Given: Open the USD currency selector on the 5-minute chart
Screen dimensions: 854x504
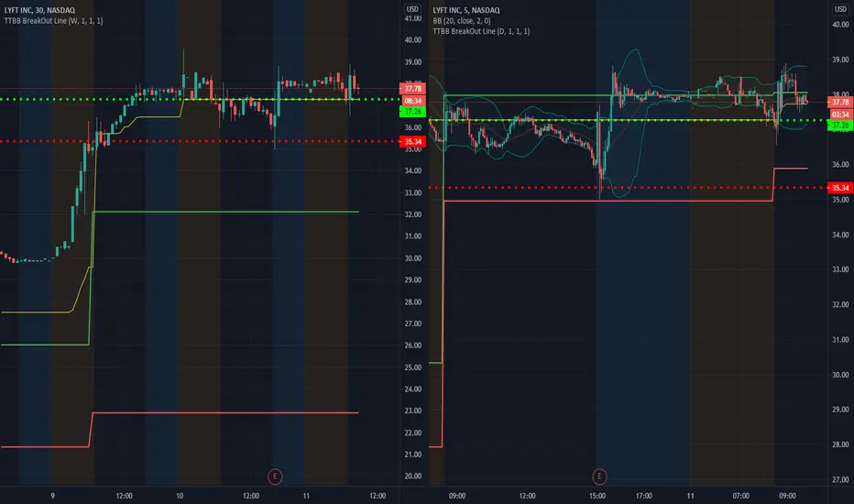Looking at the screenshot, I should pos(840,9).
